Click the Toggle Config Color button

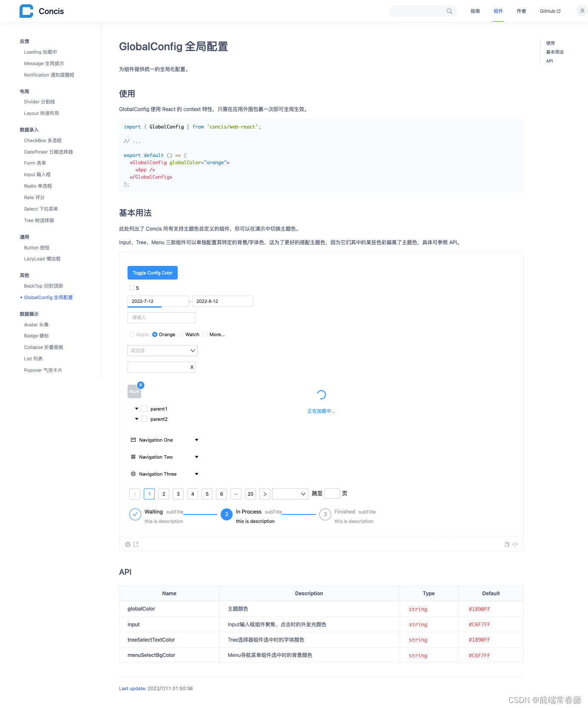(x=153, y=273)
